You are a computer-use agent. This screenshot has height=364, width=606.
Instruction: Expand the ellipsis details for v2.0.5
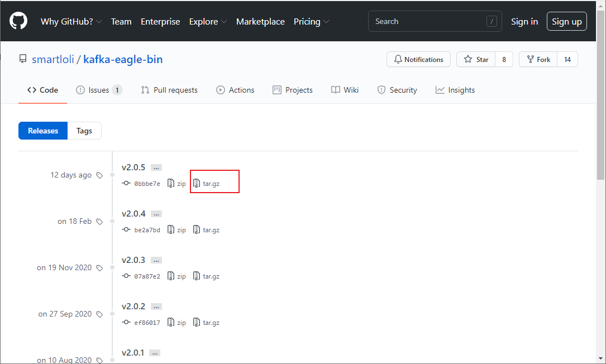point(156,167)
